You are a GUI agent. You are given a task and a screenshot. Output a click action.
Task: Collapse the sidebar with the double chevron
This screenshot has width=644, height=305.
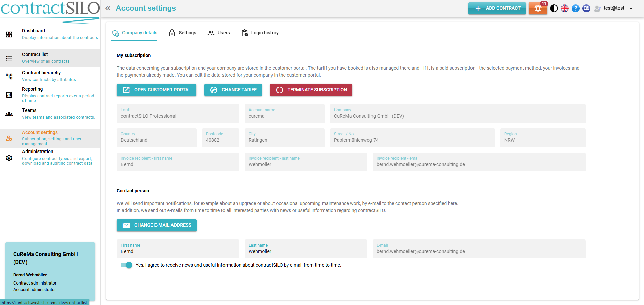click(108, 8)
